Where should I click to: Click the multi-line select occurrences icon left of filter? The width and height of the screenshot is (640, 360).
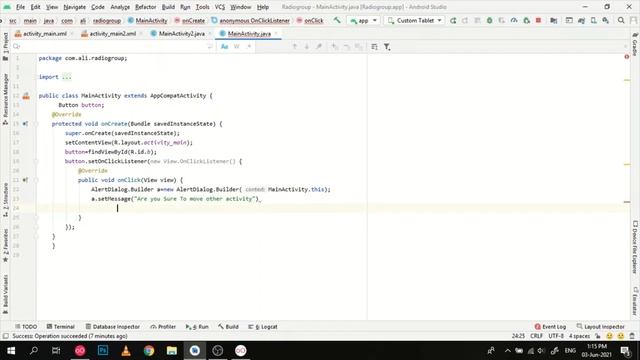point(374,47)
